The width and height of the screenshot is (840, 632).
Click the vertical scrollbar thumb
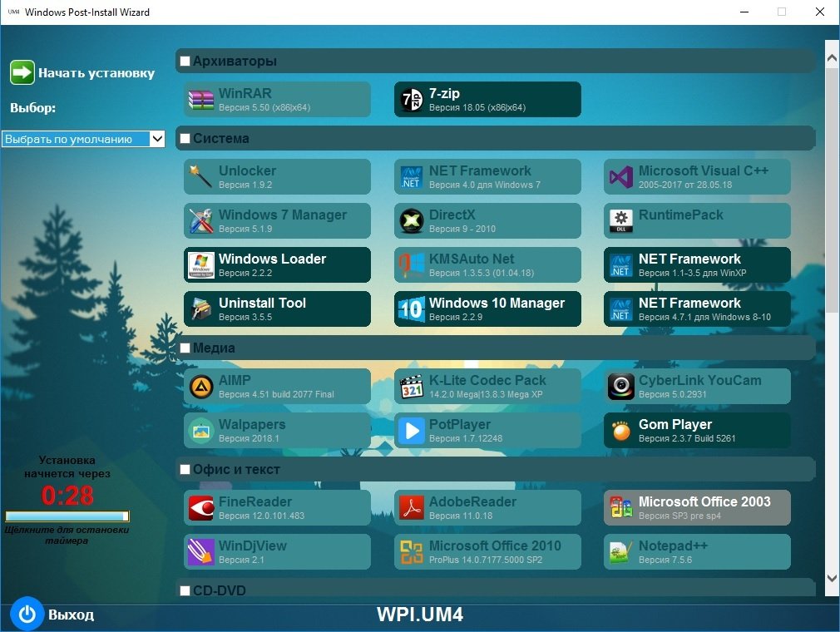[x=832, y=190]
